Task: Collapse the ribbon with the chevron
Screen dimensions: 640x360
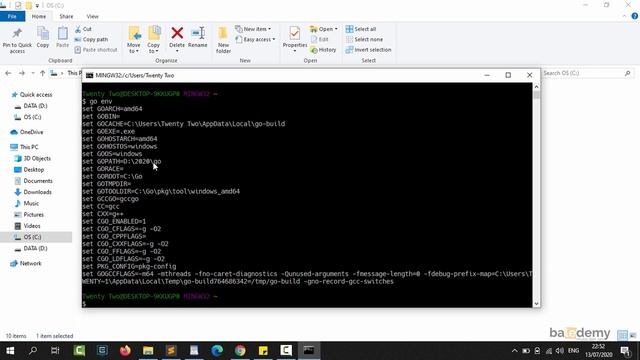Action: 624,16
